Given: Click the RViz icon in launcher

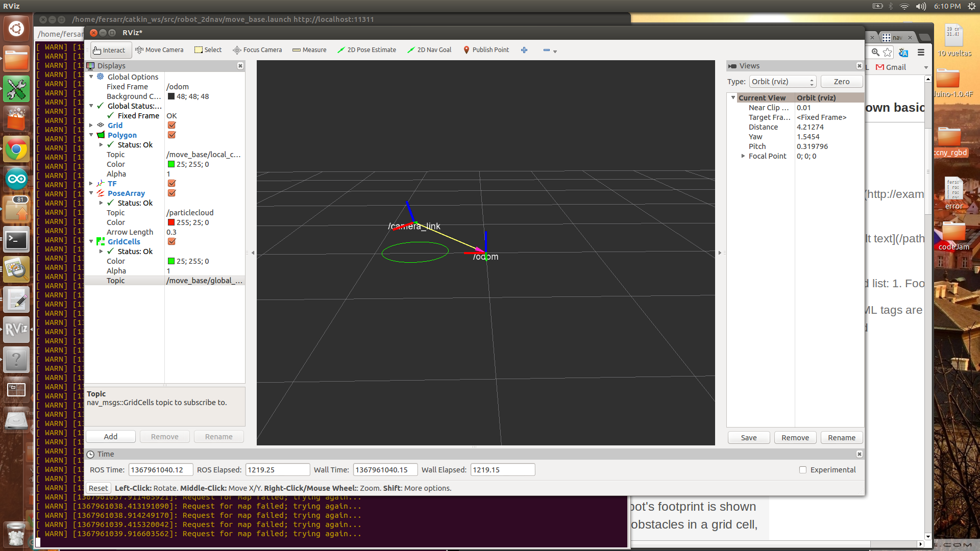Looking at the screenshot, I should (x=16, y=330).
